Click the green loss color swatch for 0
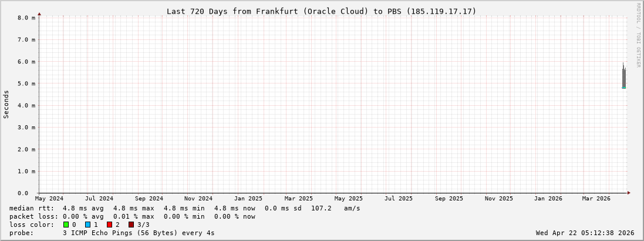The height and width of the screenshot is (241, 644). click(66, 225)
